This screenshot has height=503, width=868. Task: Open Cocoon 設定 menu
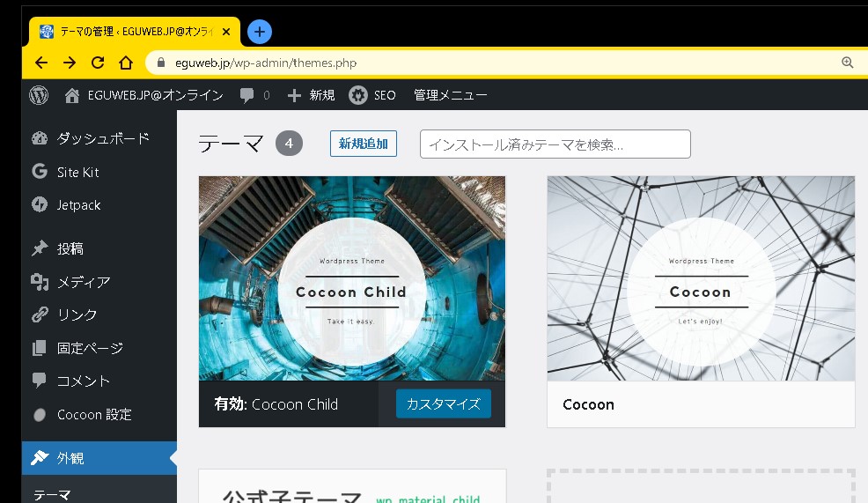click(93, 414)
